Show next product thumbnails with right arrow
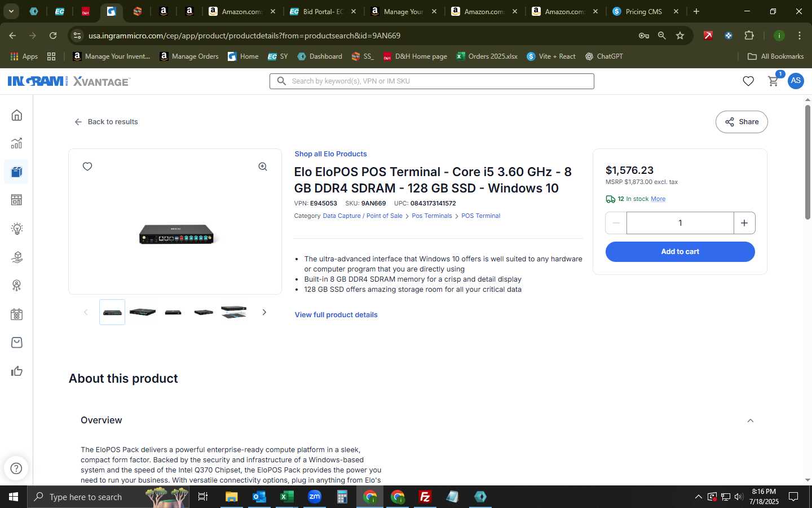This screenshot has width=812, height=508. coord(264,312)
